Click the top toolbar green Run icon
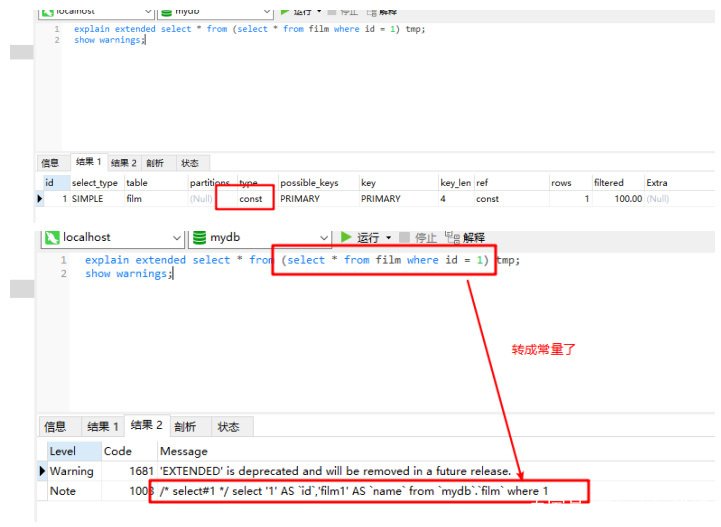Screen dimensions: 721x527 pos(285,11)
